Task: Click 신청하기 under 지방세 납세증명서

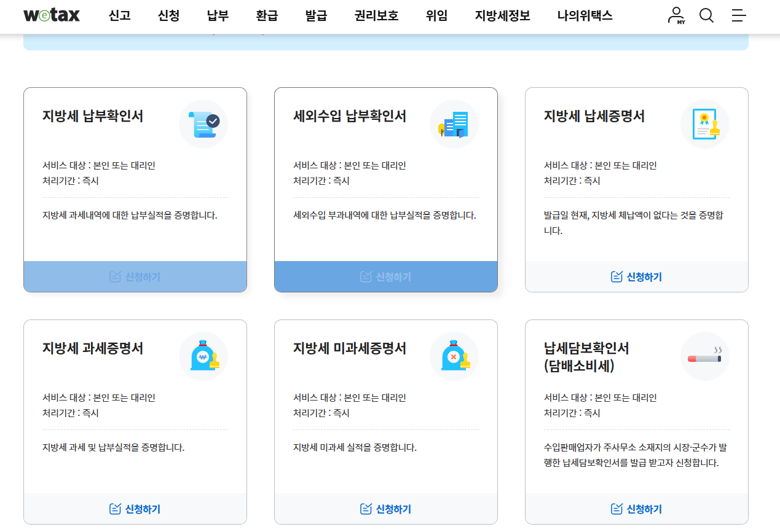Action: pos(637,277)
